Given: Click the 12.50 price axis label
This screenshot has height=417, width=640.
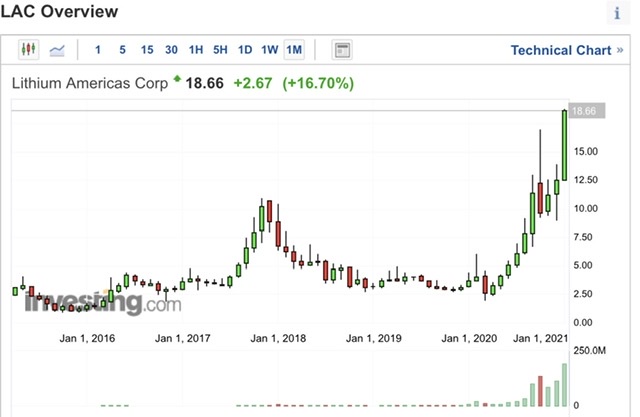Looking at the screenshot, I should [x=586, y=180].
